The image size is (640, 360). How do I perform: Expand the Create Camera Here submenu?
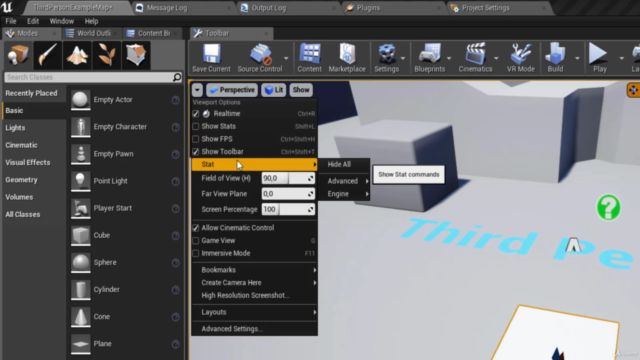(x=255, y=282)
